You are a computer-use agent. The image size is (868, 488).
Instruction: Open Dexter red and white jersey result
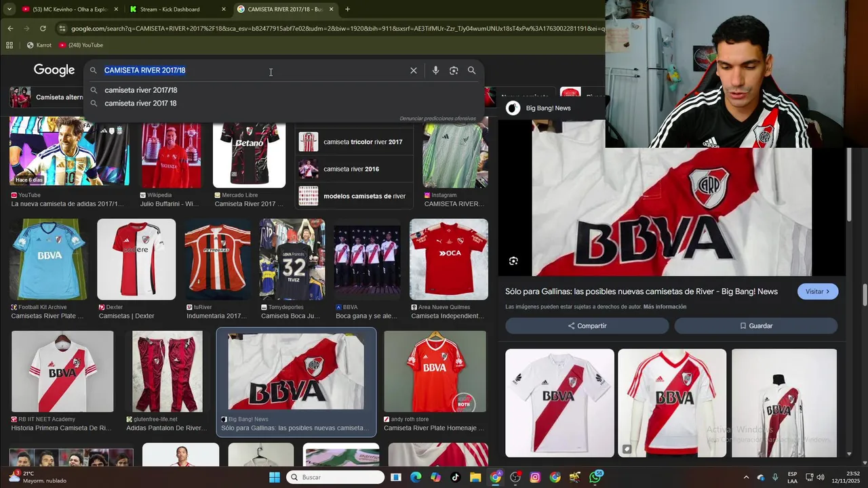coord(136,260)
